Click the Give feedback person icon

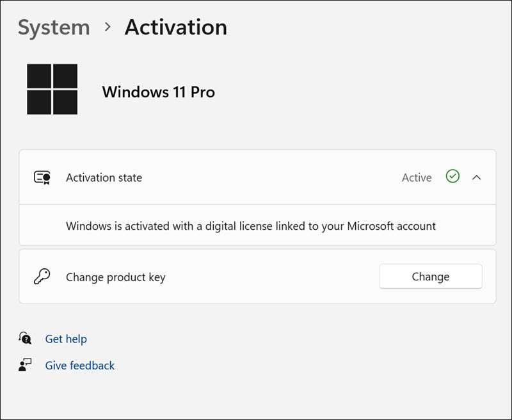point(26,366)
